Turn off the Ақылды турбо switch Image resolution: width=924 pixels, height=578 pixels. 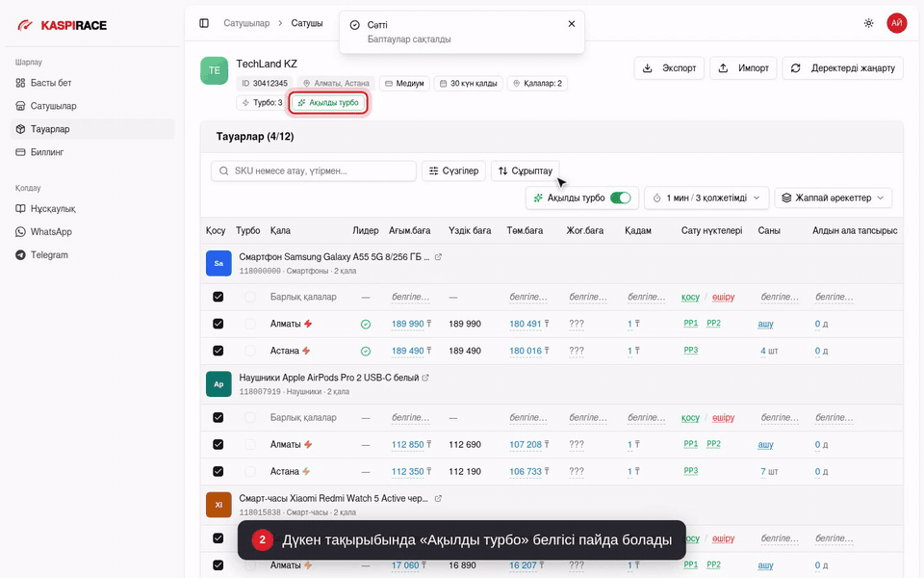pos(620,197)
